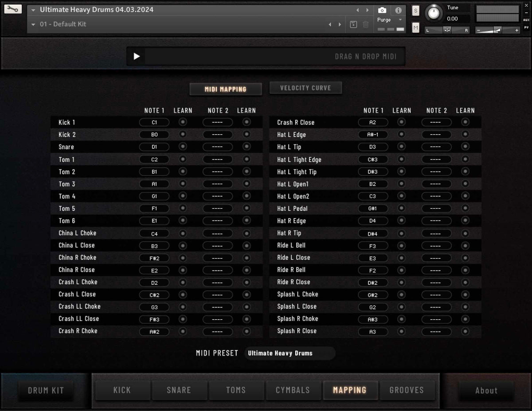This screenshot has height=411, width=532.
Task: Click the Tune value field 0.00
Action: click(x=457, y=19)
